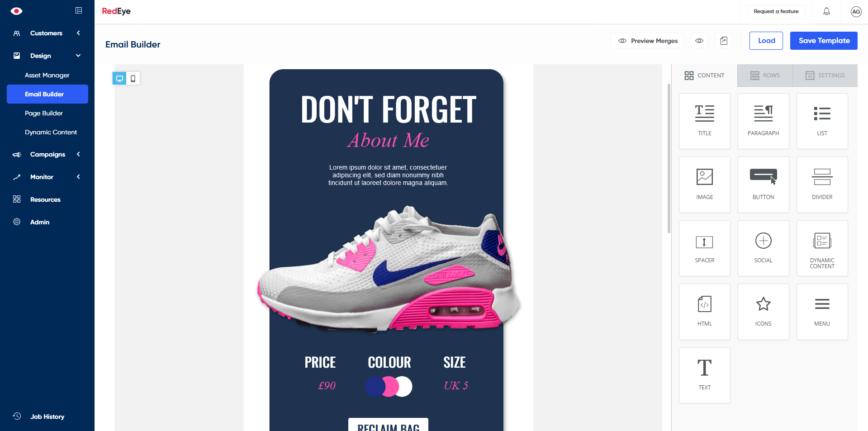Expand the Campaigns menu chevron
The width and height of the screenshot is (868, 431).
[x=78, y=154]
